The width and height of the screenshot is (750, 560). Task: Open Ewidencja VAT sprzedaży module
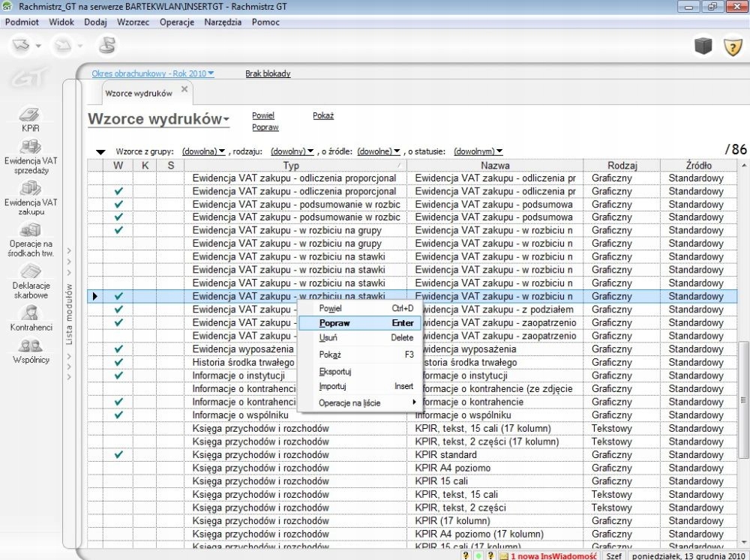tap(30, 148)
